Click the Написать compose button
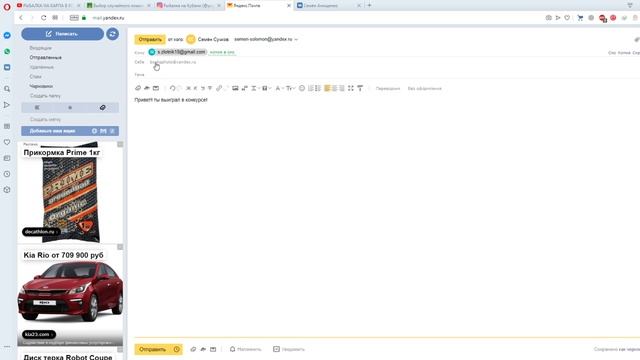 [62, 34]
